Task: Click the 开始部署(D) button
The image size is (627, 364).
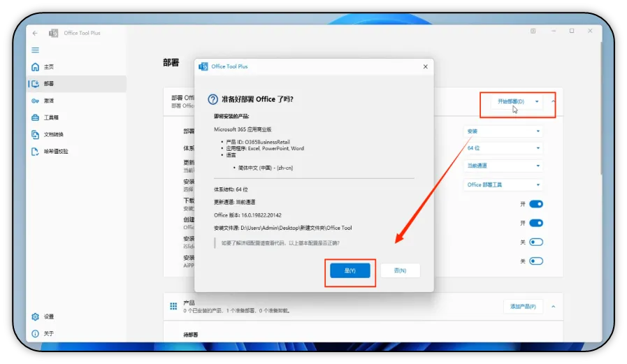Action: [x=511, y=101]
